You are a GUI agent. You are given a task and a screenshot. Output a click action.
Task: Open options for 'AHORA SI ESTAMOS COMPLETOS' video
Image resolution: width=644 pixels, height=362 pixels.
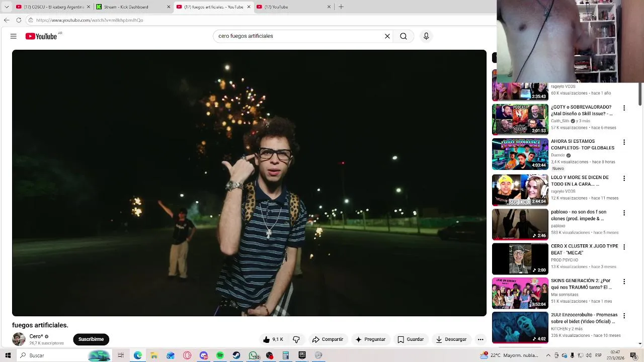624,142
